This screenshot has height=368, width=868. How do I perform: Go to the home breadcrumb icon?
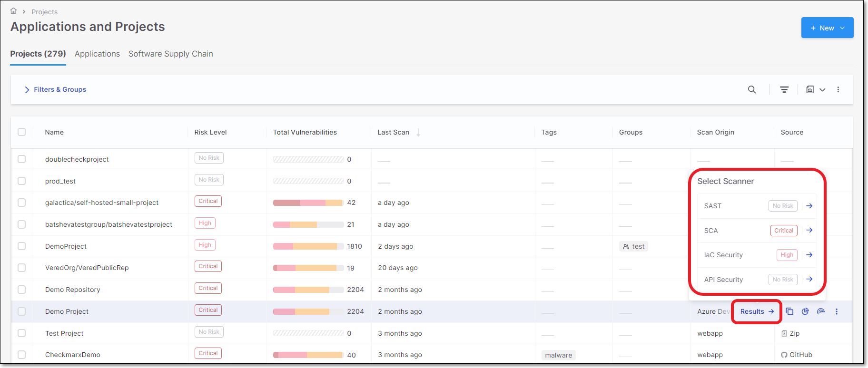pyautogui.click(x=13, y=11)
